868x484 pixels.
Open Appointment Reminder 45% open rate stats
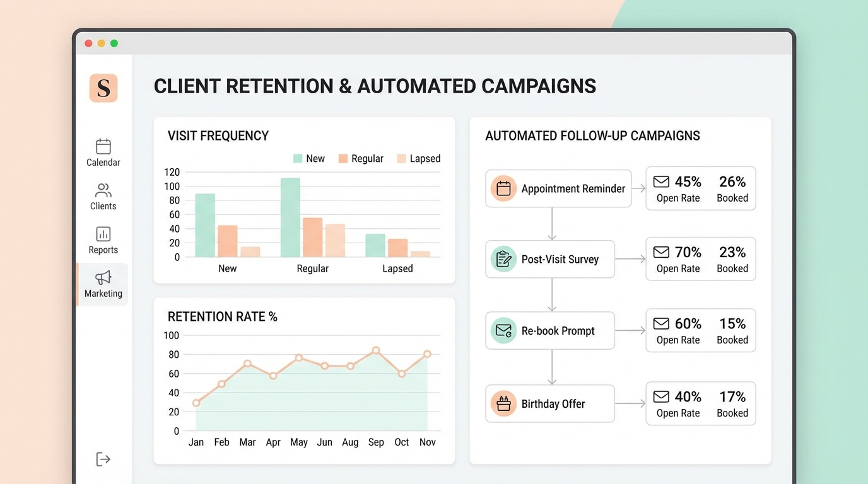coord(677,188)
